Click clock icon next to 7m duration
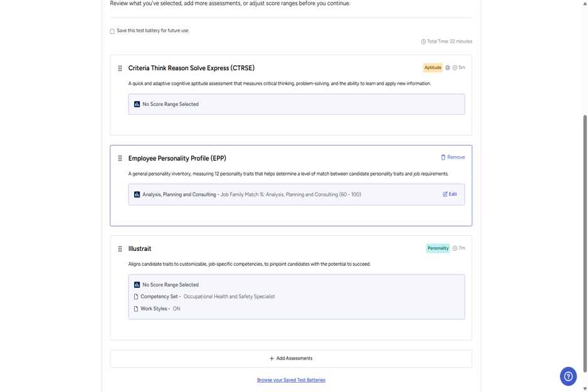The height and width of the screenshot is (392, 588). click(455, 248)
